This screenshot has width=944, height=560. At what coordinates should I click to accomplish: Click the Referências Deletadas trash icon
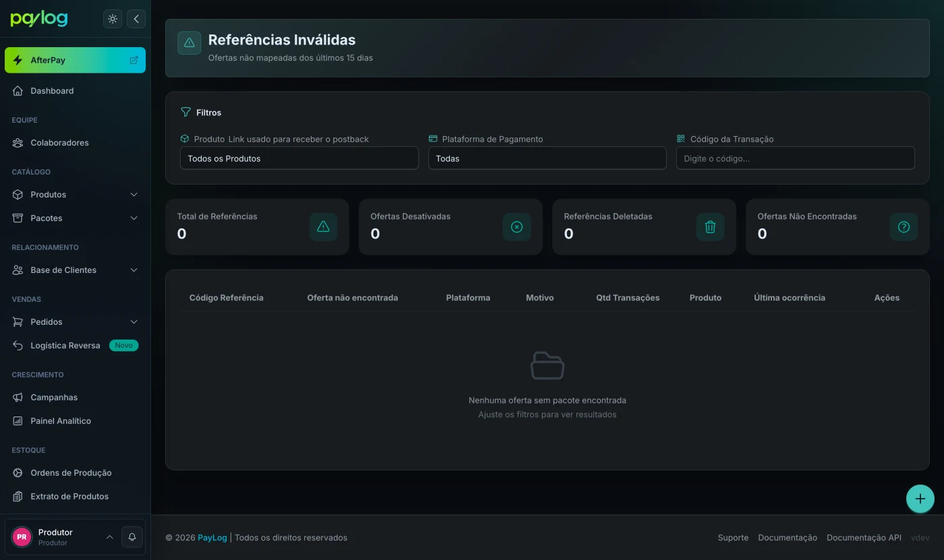(710, 227)
